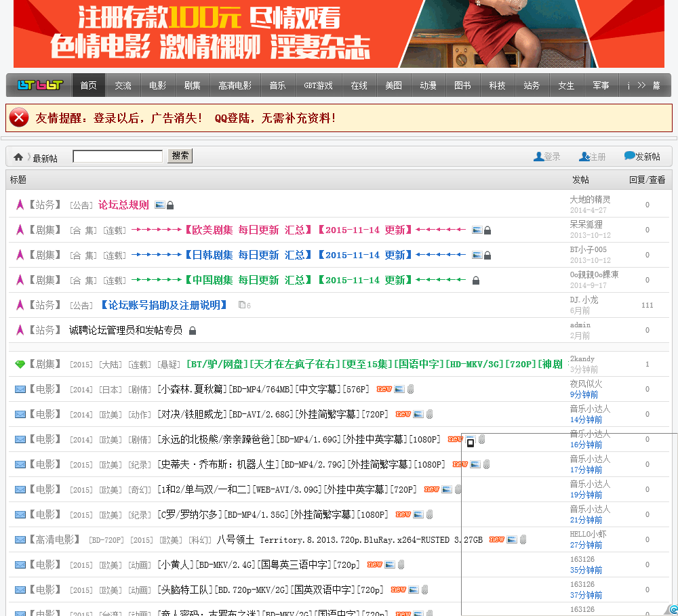The width and height of the screenshot is (678, 616).
Task: Click the image icon beside 论坛总规则
Action: (160, 205)
